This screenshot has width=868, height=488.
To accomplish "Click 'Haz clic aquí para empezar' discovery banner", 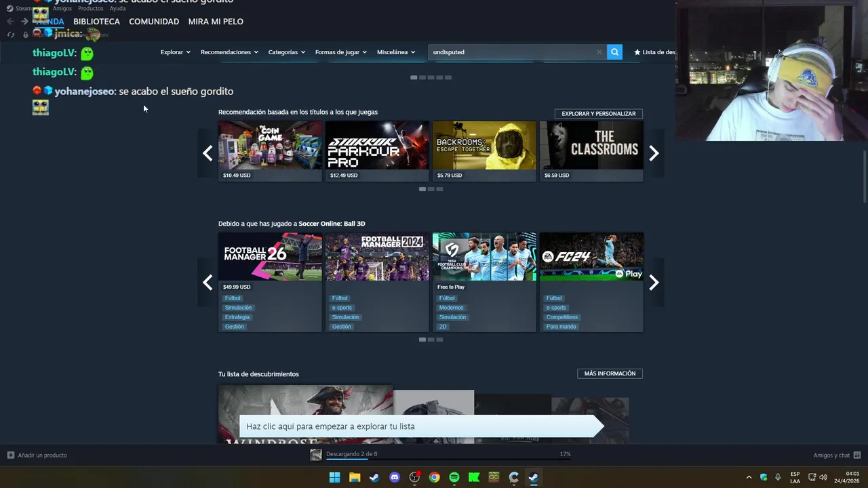I will coord(420,426).
